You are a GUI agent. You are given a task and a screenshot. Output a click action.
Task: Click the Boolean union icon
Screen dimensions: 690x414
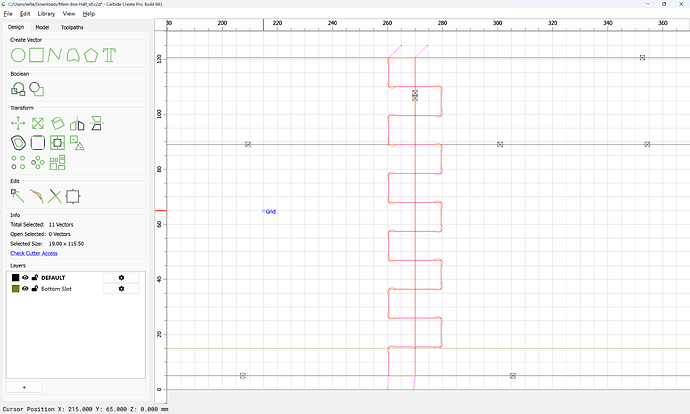[18, 89]
